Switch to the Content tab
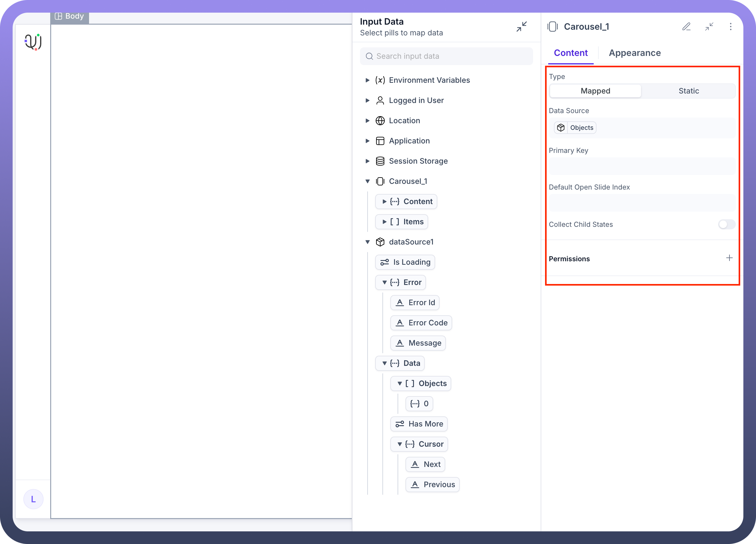 point(570,53)
